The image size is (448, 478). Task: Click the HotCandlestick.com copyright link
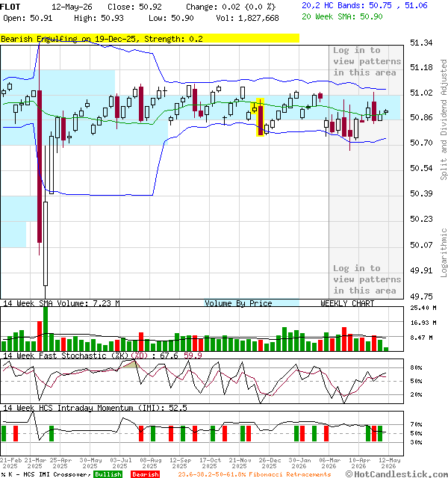click(396, 474)
